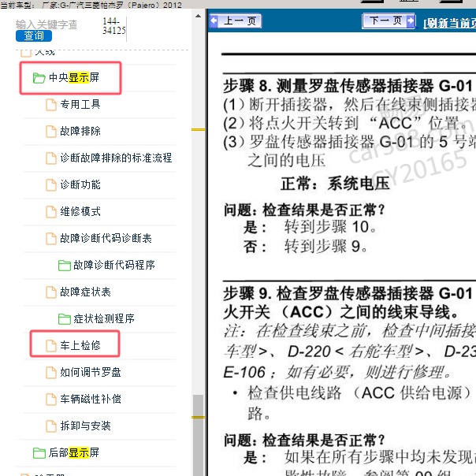Open the 专用工具 tree item

[x=80, y=105]
